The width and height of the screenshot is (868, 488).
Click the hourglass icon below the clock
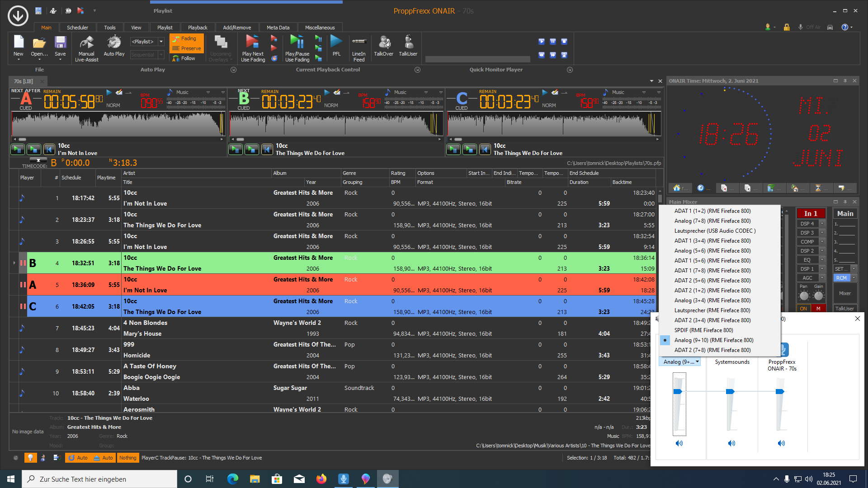tap(818, 188)
